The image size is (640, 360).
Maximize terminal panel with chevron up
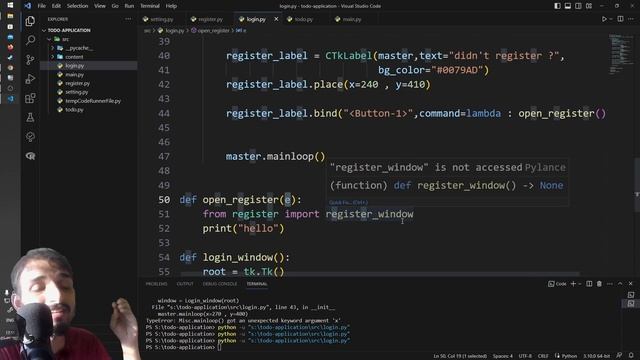click(x=620, y=284)
